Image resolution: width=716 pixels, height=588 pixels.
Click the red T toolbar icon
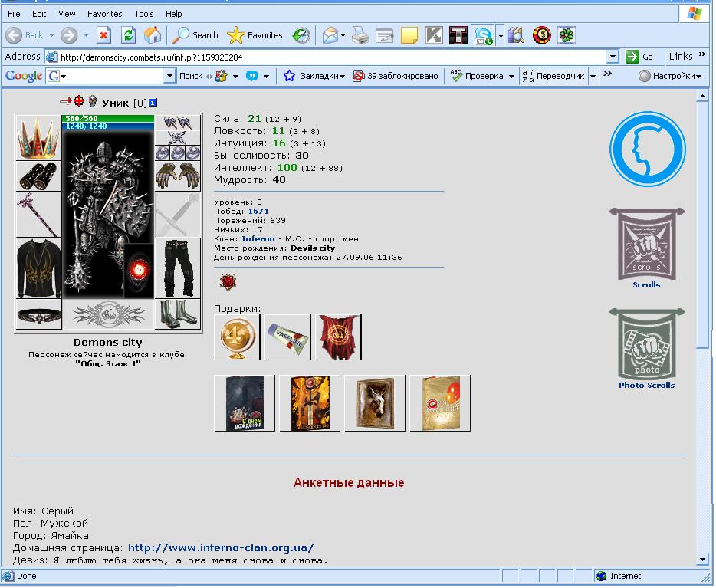[458, 35]
